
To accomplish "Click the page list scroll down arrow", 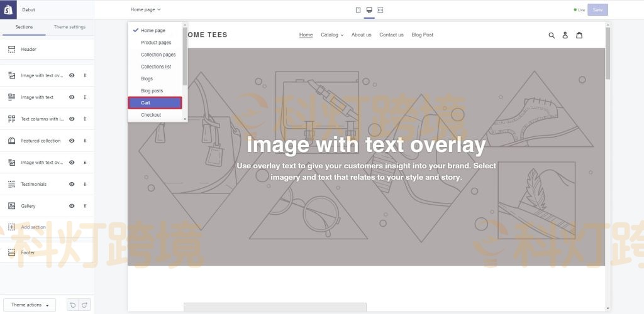I will coord(185,119).
